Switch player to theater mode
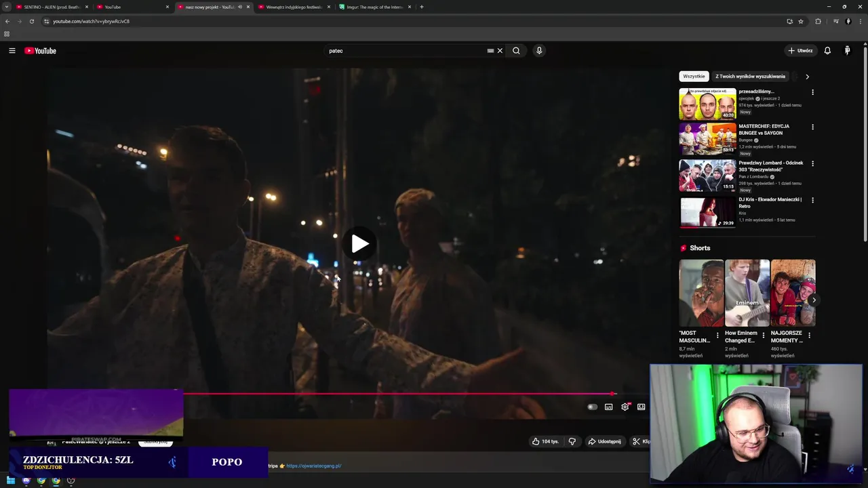This screenshot has height=488, width=868. click(641, 407)
